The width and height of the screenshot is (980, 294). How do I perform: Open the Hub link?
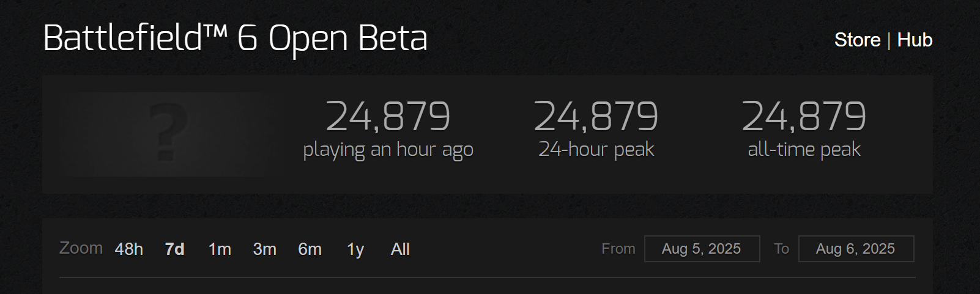[915, 40]
